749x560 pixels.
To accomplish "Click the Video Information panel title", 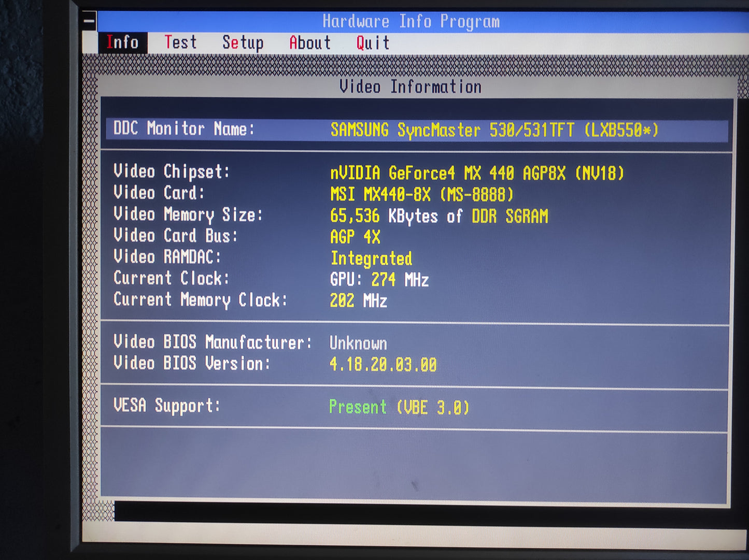I will click(411, 87).
